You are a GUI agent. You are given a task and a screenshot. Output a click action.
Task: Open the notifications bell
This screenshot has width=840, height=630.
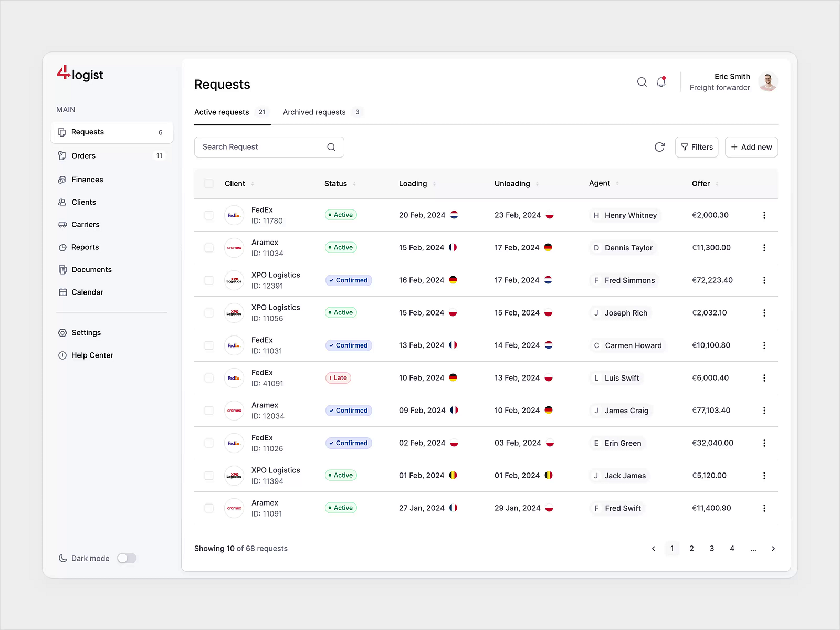(661, 82)
